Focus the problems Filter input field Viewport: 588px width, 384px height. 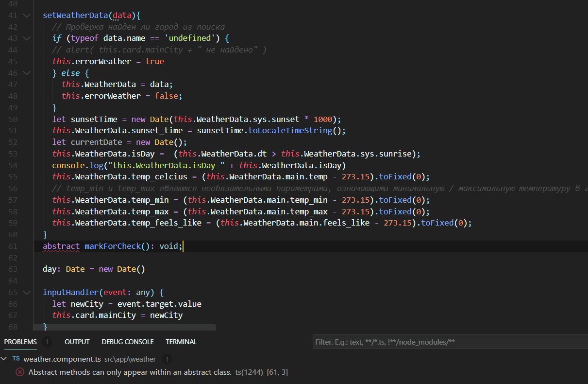click(450, 342)
